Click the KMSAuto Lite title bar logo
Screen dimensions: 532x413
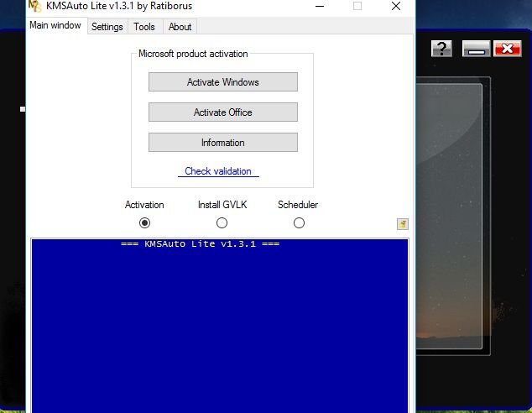(34, 6)
